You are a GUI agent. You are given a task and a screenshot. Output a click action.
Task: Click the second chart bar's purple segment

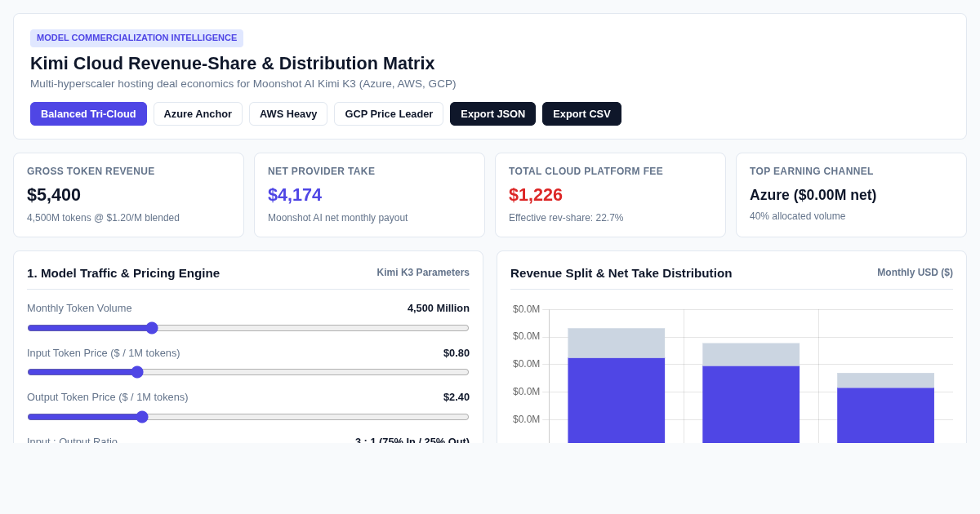pos(751,405)
